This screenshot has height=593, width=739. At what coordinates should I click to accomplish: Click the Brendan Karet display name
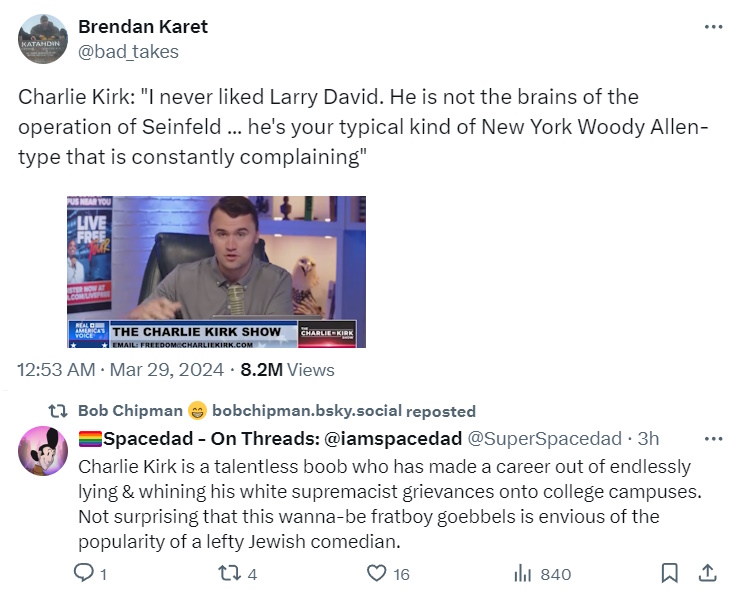pyautogui.click(x=143, y=27)
